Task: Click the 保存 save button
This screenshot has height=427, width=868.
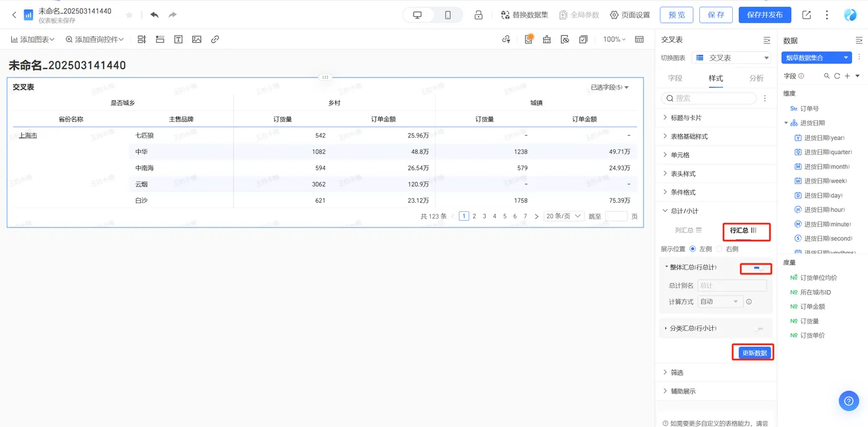Action: click(716, 15)
